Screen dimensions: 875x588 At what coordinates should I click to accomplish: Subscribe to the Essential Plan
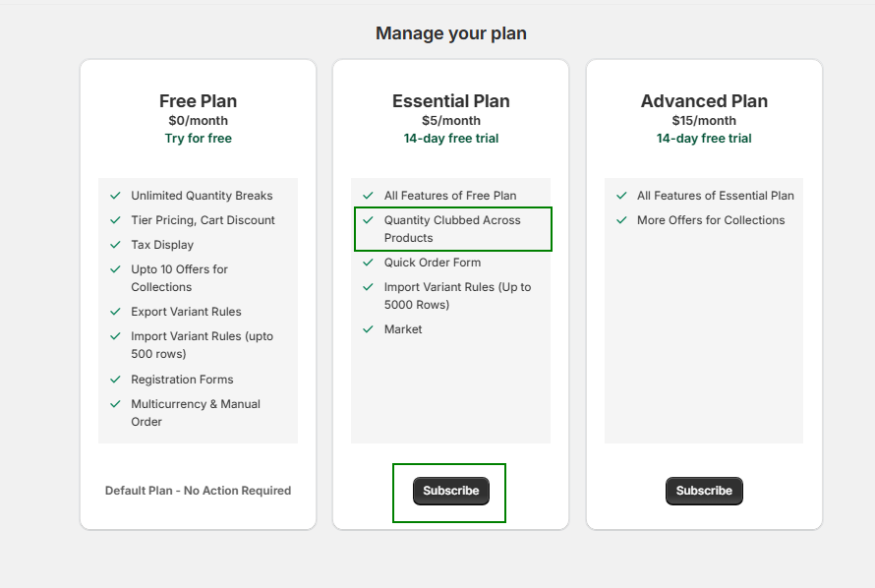coord(450,491)
